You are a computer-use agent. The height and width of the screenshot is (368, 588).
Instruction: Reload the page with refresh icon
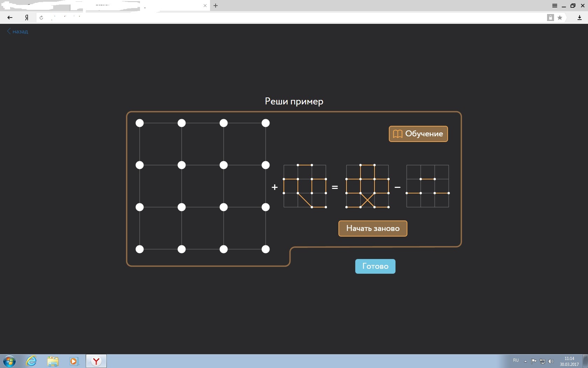point(41,18)
